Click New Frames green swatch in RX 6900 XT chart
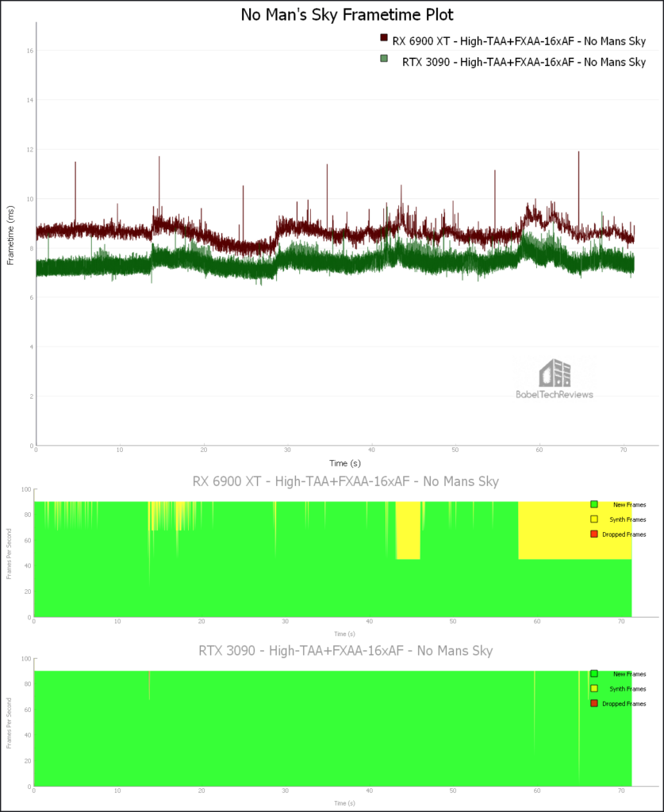 [593, 504]
